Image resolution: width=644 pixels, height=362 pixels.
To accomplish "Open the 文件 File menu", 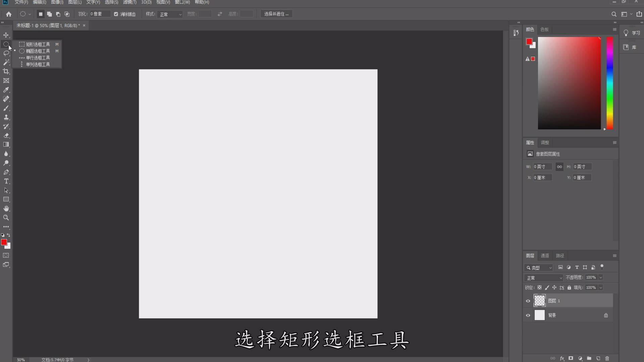I will pos(21,2).
